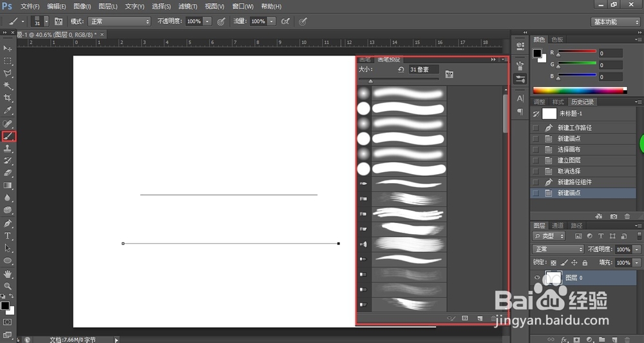Select the Ellipse shape tool

tap(7, 260)
